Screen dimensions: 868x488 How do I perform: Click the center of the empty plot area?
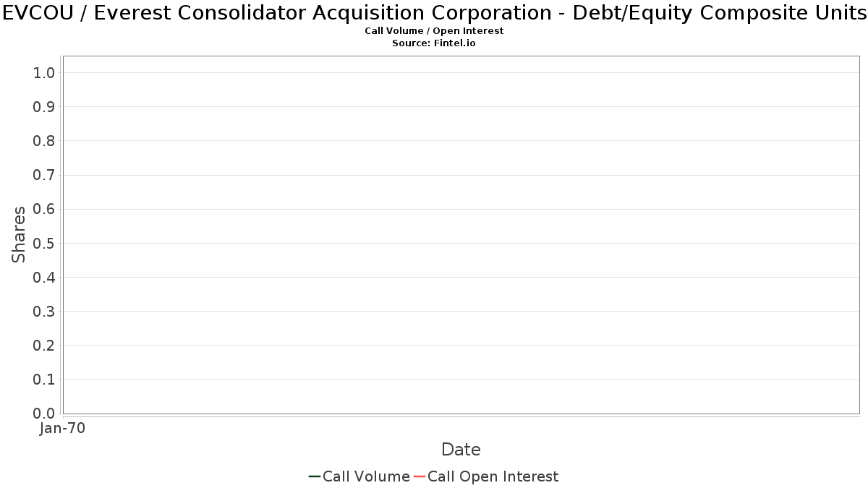coord(461,234)
